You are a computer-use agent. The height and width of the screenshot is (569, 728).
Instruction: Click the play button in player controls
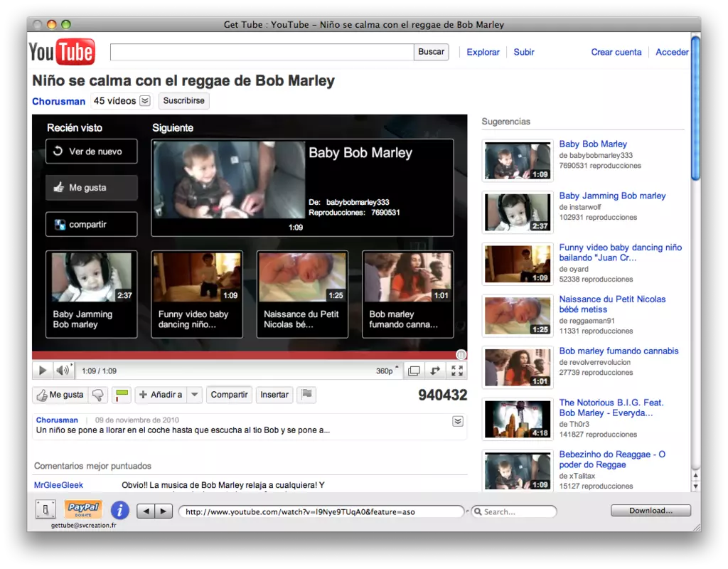pos(42,371)
